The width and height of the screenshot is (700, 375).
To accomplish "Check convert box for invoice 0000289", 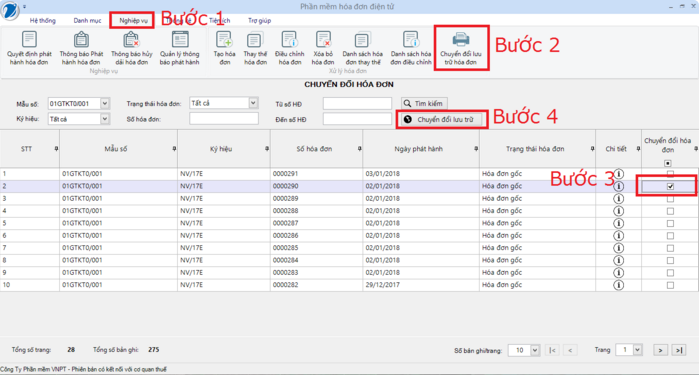I will click(670, 199).
